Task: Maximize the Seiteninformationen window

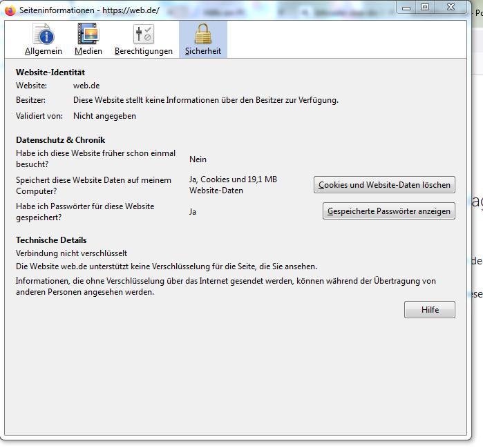Action: click(425, 7)
